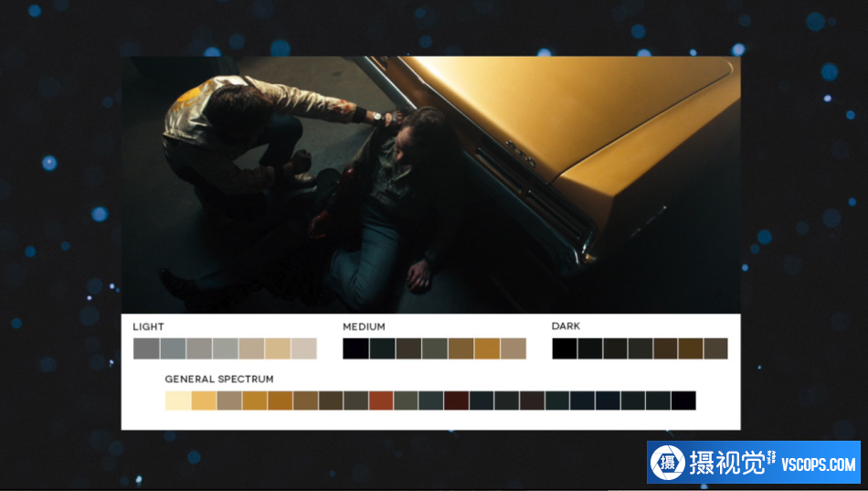Choose the sixth brown swatch in DARK row

[x=691, y=348]
